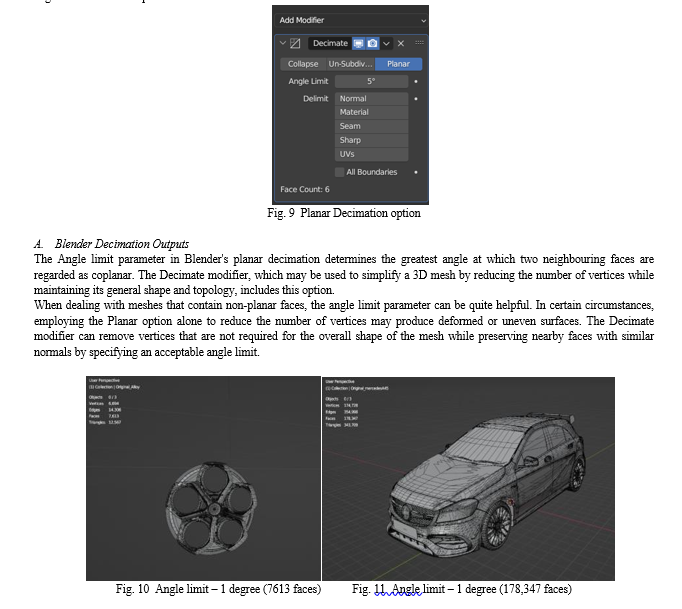This screenshot has height=609, width=682.
Task: Click the Mercedes car wireframe image
Action: (468, 478)
